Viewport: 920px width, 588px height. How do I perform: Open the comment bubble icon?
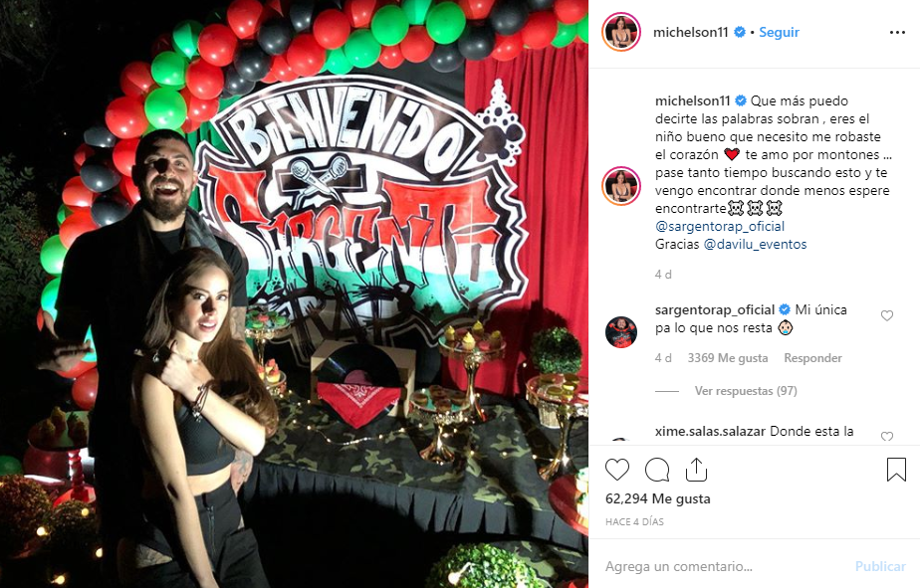tap(656, 470)
